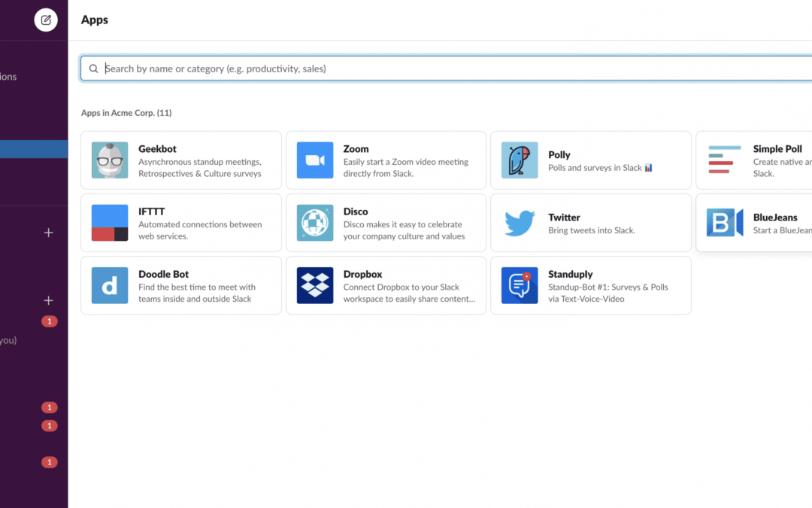Viewport: 812px width, 508px height.
Task: Click the Doodle Bot icon
Action: 110,286
